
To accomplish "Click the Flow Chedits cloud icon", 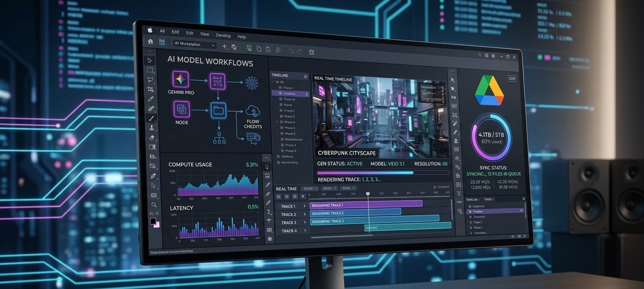I will tap(253, 111).
